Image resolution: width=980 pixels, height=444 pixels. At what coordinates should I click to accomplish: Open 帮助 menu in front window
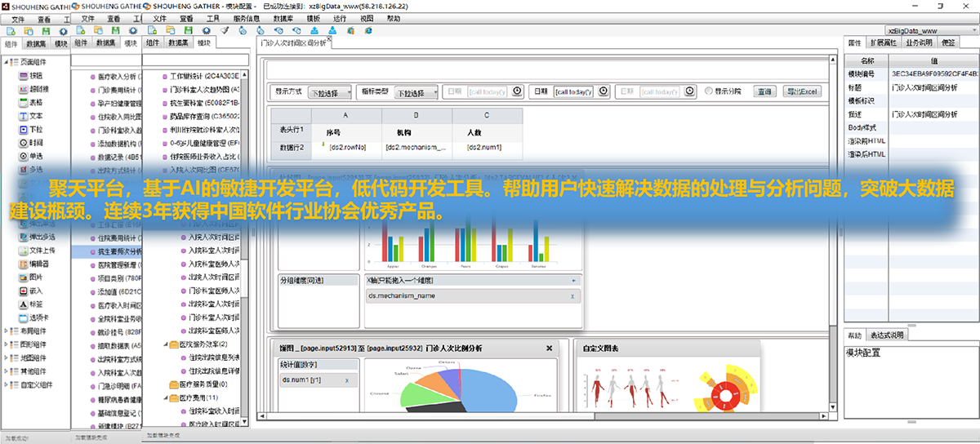[394, 17]
